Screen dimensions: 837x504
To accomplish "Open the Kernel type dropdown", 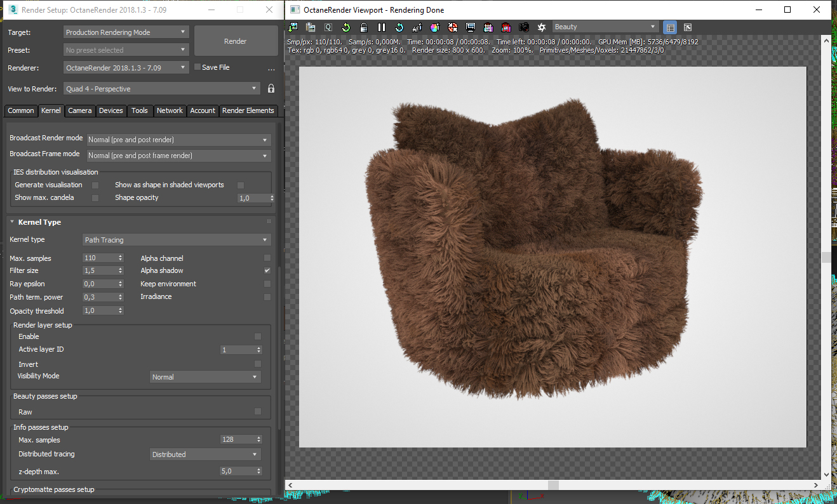I will click(x=177, y=240).
